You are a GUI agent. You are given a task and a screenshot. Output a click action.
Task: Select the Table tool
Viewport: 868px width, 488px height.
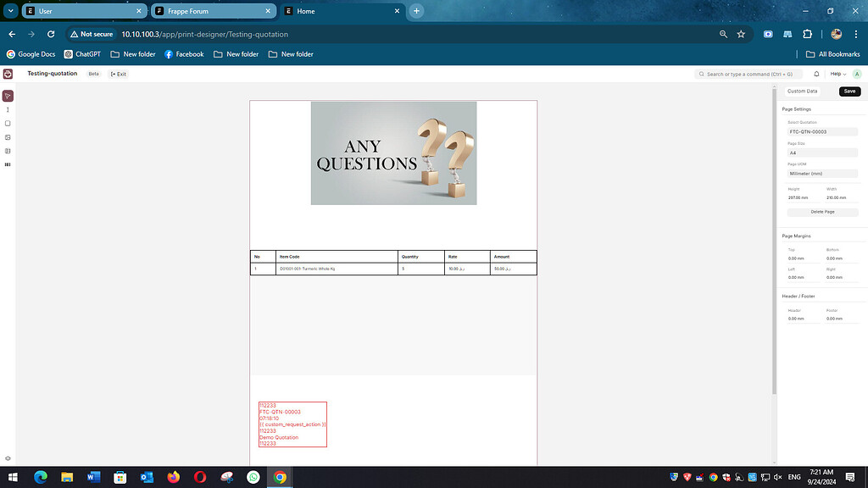point(8,151)
